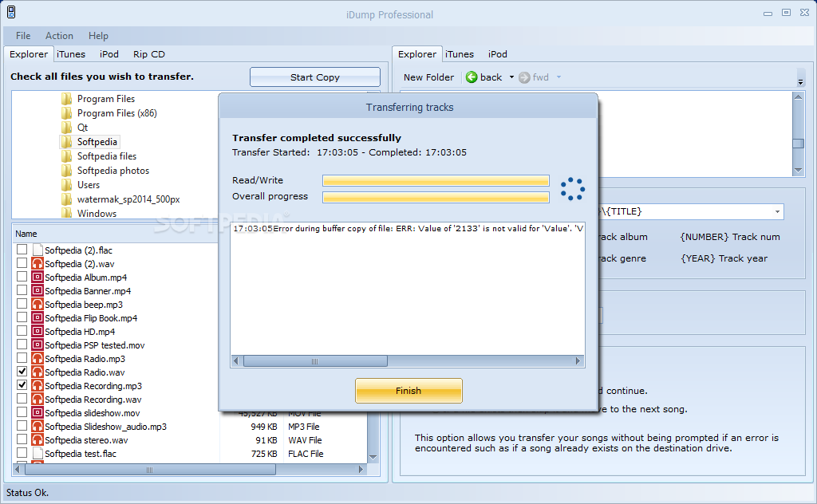The height and width of the screenshot is (504, 817).
Task: Check the Softpedia (2).flac checkbox
Action: point(22,250)
